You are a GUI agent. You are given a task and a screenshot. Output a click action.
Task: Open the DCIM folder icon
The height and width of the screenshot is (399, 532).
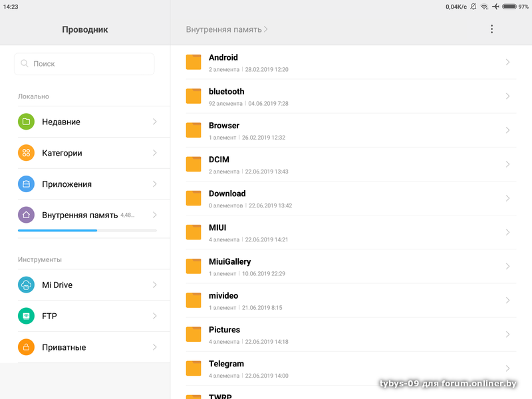click(x=194, y=164)
